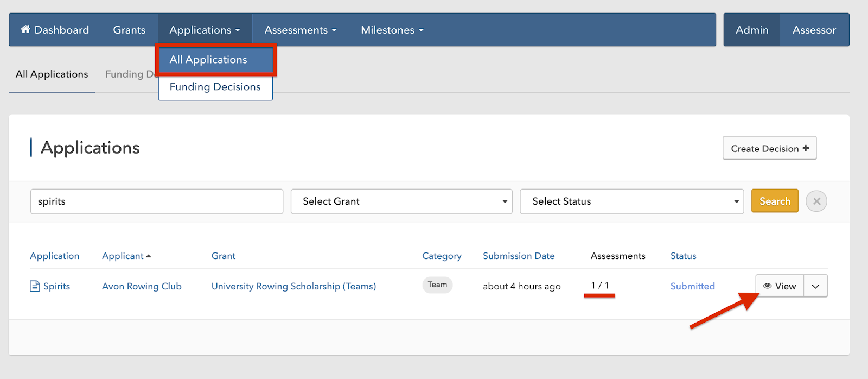Click the Assessments column header

618,256
